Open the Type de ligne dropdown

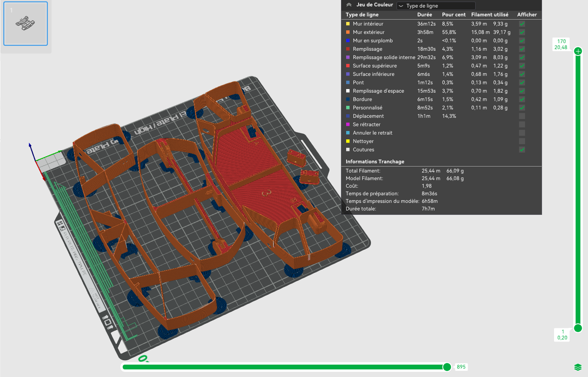coord(436,6)
